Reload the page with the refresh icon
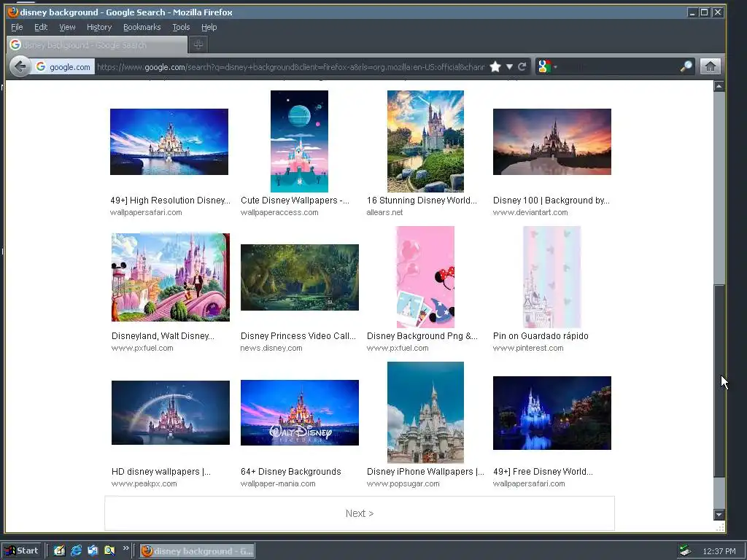Screen dimensions: 747x560 [522, 66]
